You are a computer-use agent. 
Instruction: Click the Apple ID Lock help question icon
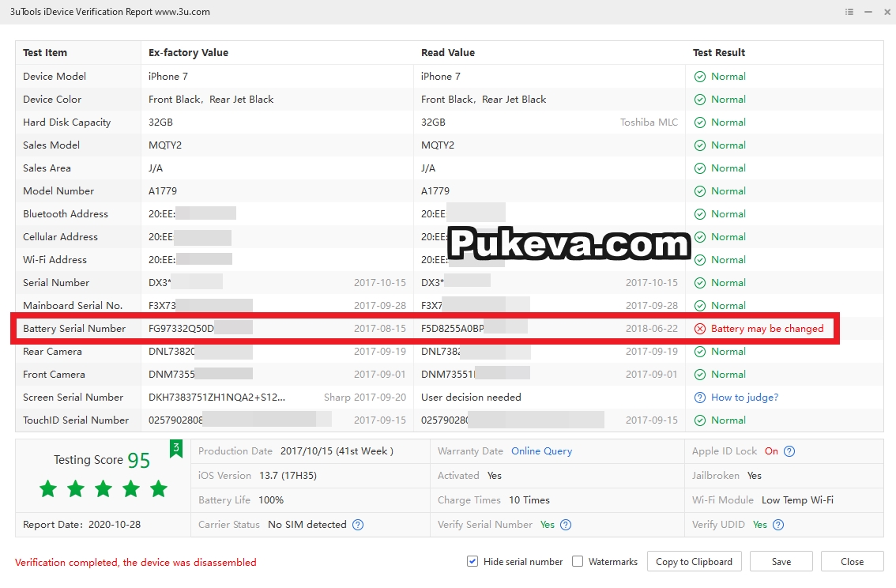tap(789, 451)
